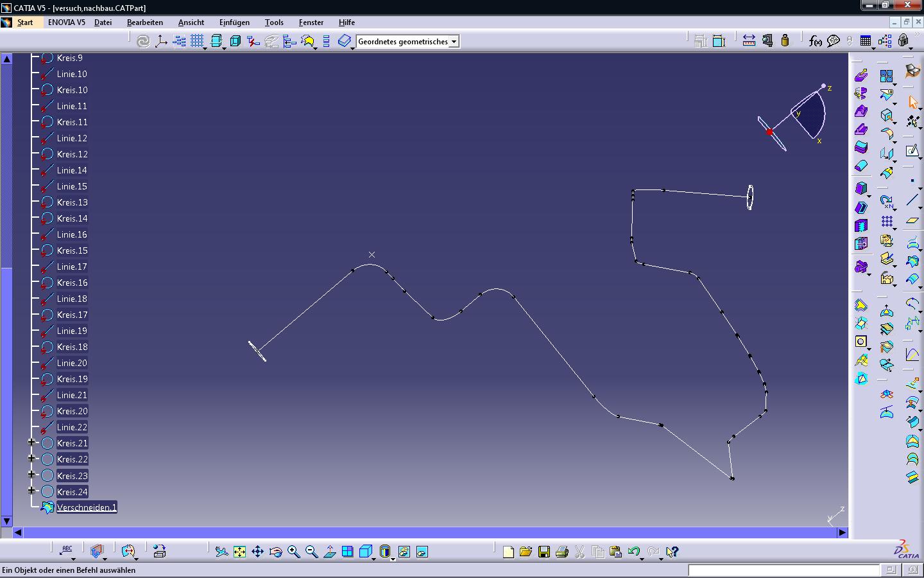Open the Tools menu
This screenshot has height=578, width=924.
(x=274, y=22)
